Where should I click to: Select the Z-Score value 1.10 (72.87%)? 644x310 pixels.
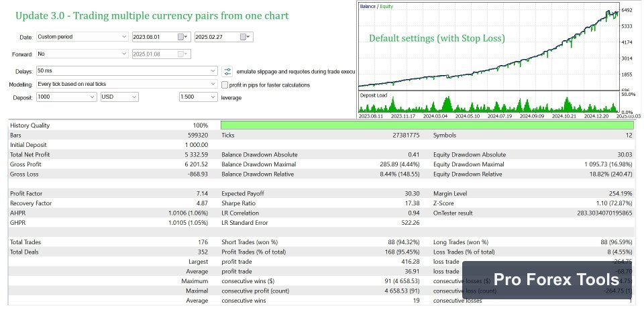(614, 203)
